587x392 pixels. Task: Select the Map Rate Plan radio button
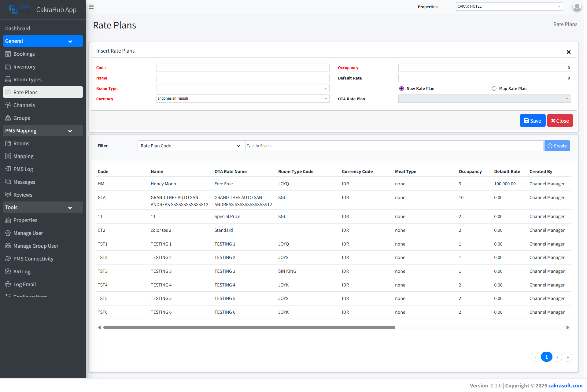pyautogui.click(x=494, y=89)
